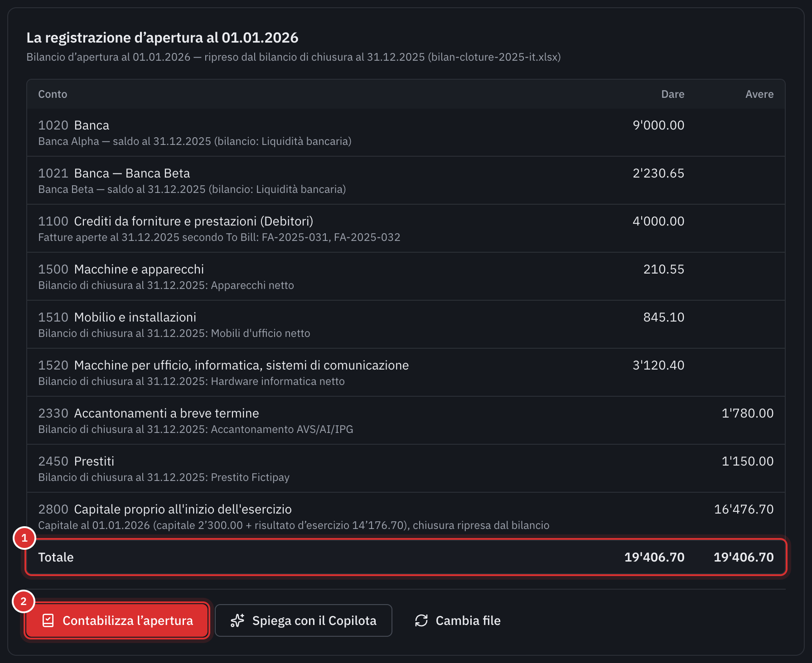Viewport: 812px width, 663px height.
Task: Select the 1020 Banca row
Action: (x=406, y=133)
